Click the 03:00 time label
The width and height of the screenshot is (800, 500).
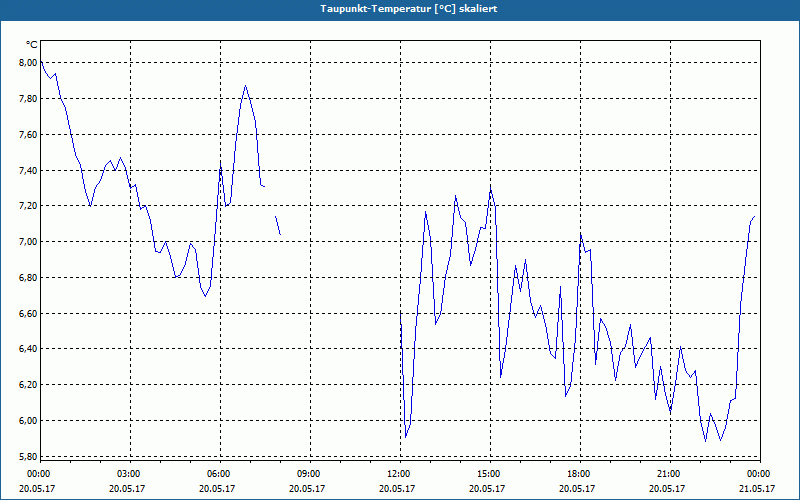point(129,474)
